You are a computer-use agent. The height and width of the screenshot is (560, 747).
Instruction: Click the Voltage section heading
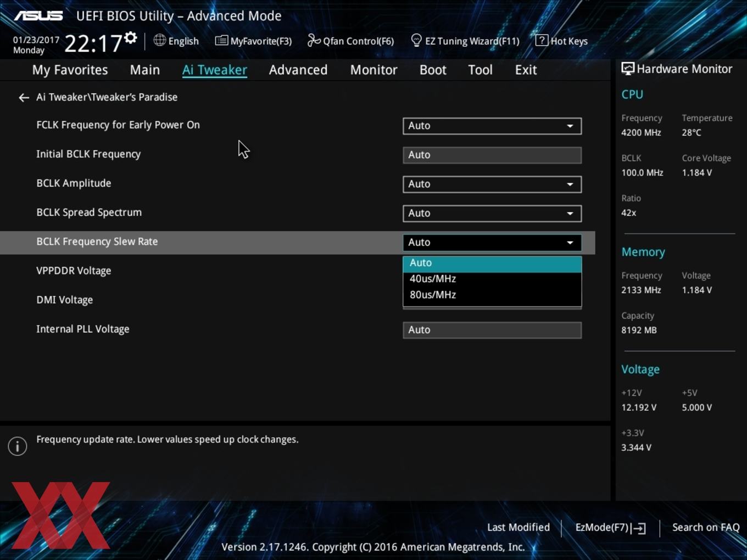(640, 369)
